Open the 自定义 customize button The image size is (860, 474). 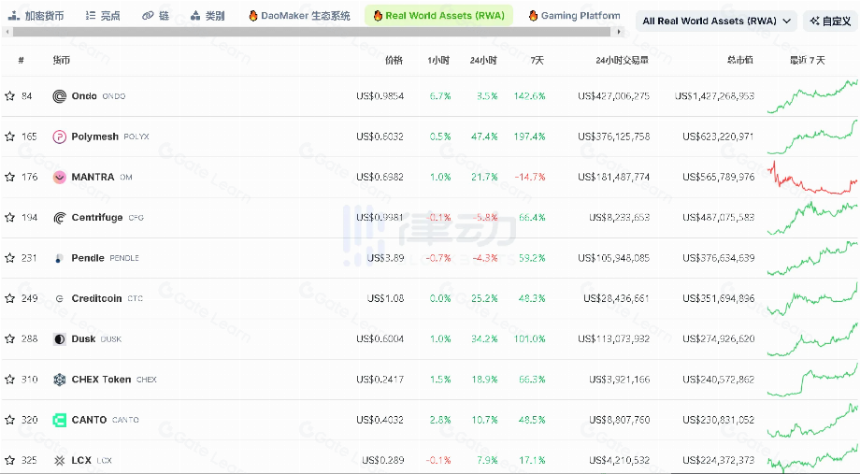[830, 21]
